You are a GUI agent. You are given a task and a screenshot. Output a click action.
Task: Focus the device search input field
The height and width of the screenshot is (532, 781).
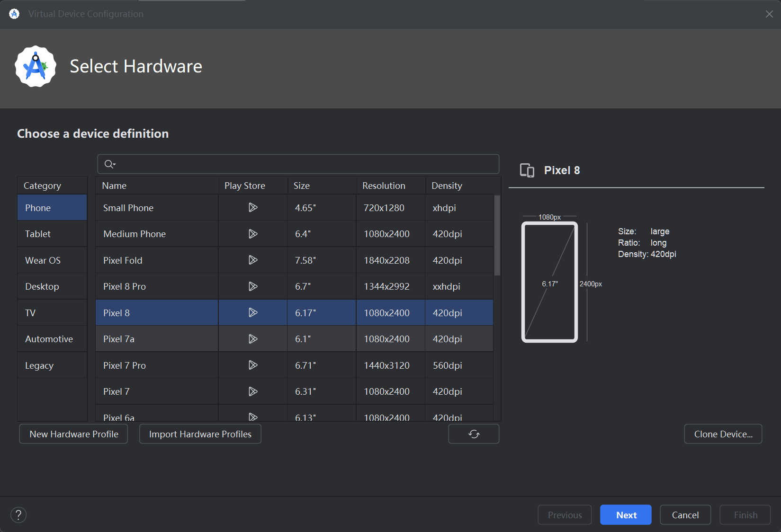[x=298, y=164]
